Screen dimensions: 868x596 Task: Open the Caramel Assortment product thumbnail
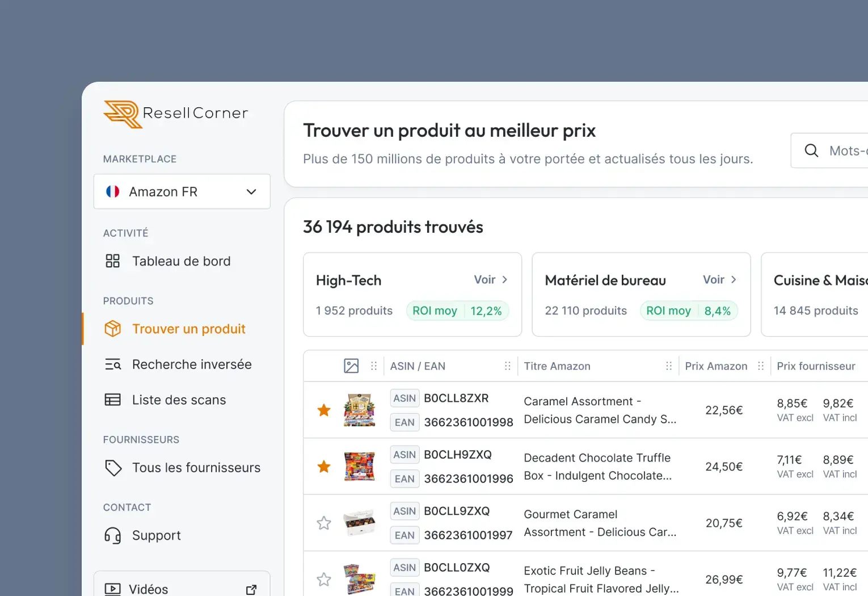360,410
